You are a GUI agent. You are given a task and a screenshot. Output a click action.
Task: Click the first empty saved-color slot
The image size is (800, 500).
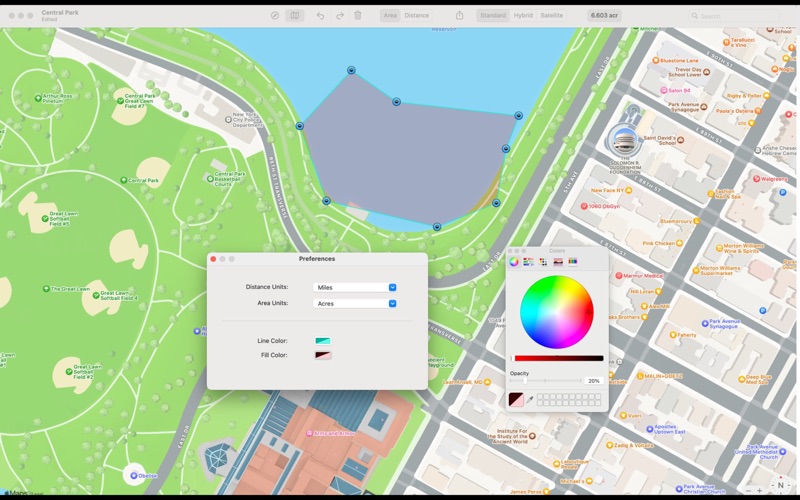540,396
